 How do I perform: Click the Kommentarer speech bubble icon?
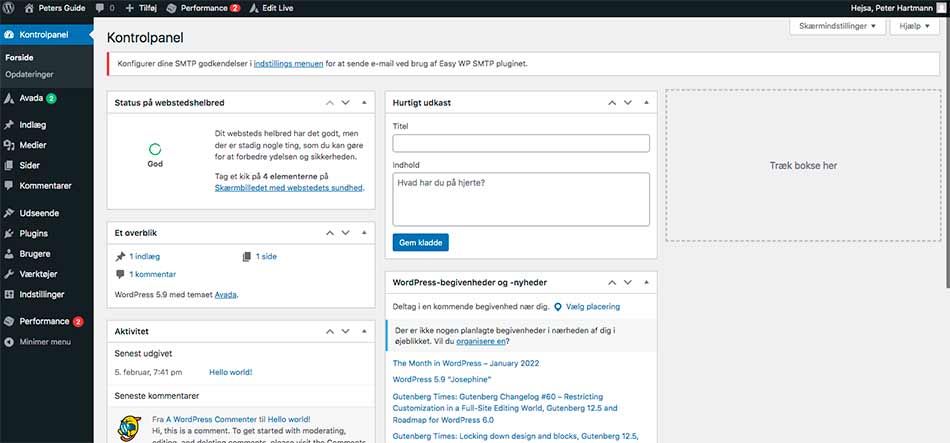click(x=8, y=185)
